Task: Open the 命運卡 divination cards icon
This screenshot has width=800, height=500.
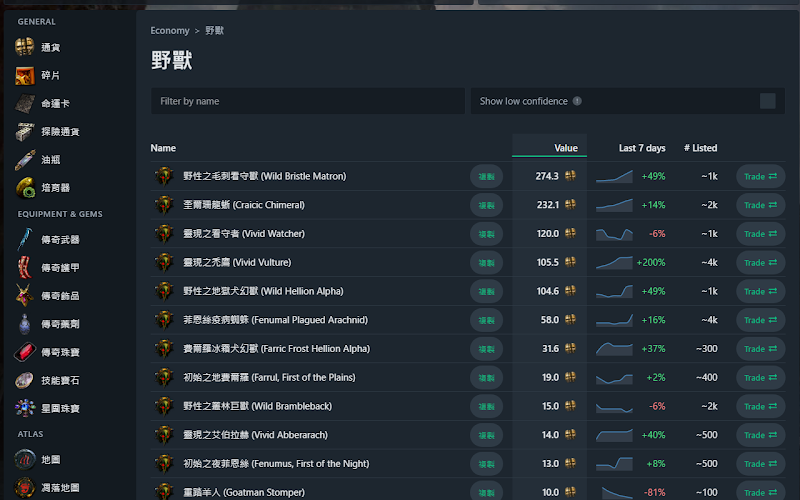Action: 24,104
